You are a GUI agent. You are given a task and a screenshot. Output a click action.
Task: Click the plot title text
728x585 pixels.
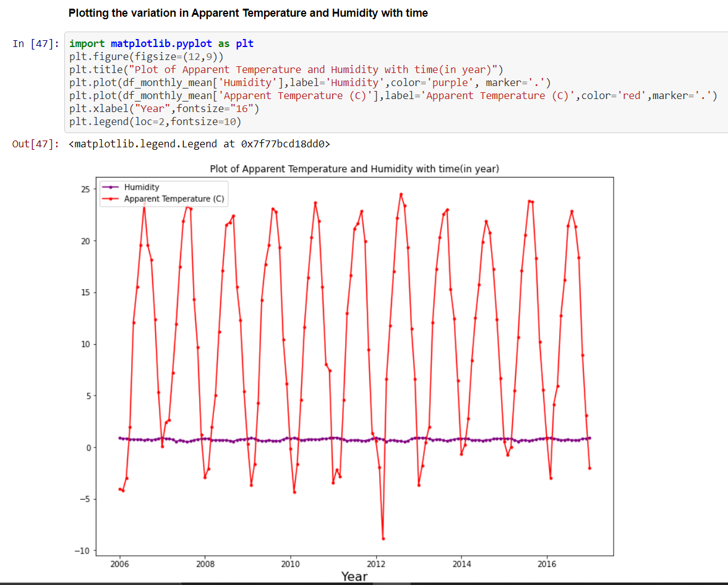[354, 168]
